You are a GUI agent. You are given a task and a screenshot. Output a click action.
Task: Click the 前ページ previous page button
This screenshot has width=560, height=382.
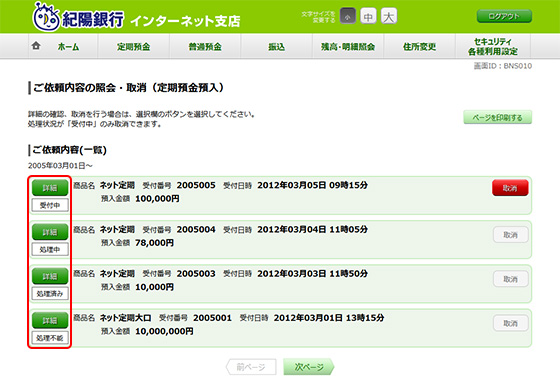pos(251,367)
